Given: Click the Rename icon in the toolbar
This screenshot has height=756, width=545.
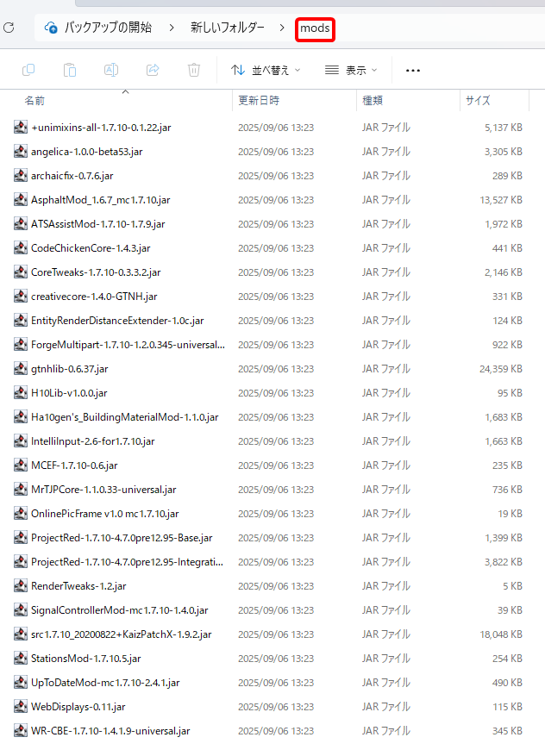Looking at the screenshot, I should 111,70.
